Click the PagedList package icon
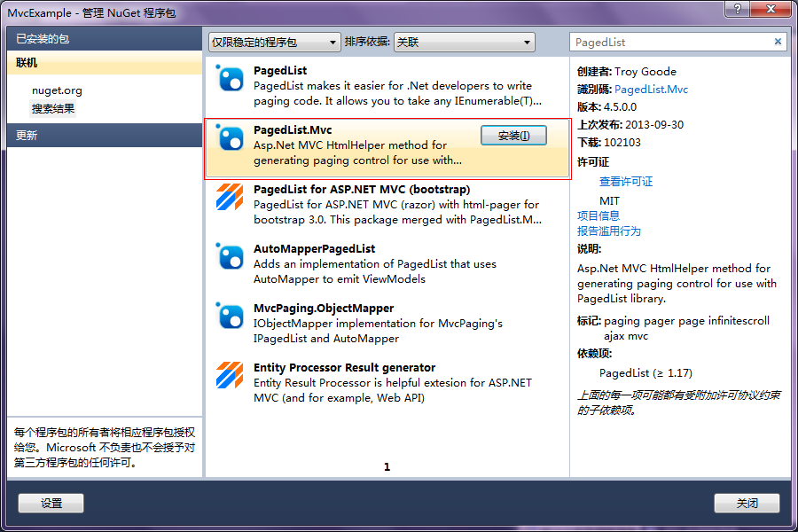The image size is (798, 532). 230,78
